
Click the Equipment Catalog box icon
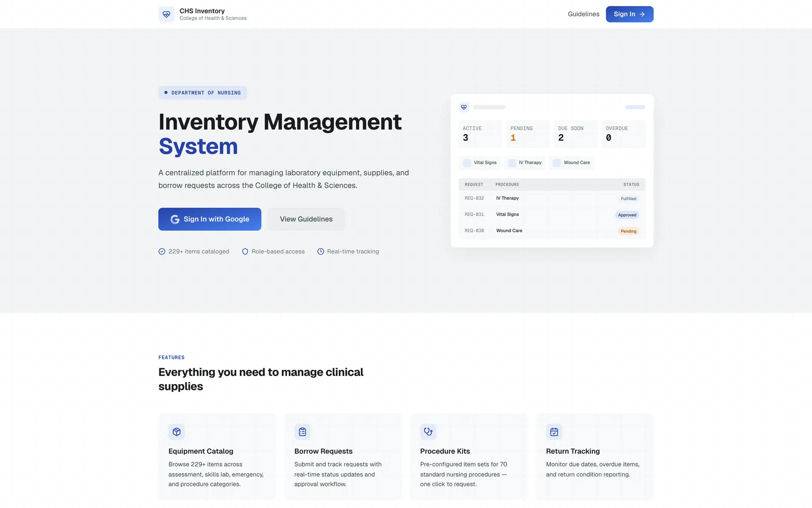click(x=177, y=432)
